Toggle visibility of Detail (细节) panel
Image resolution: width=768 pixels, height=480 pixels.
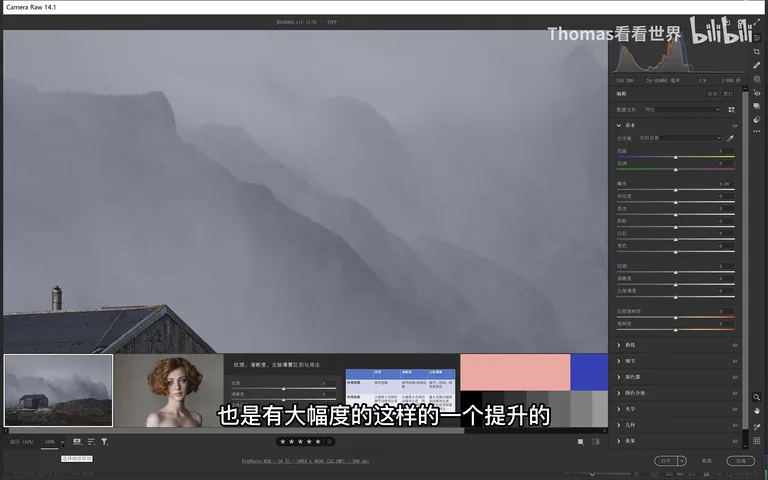735,361
